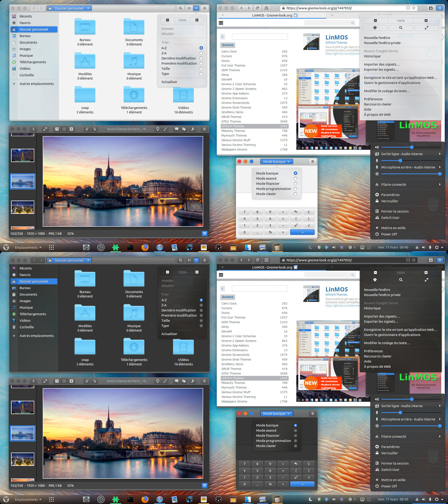
Task: Click the find magnifier icon in dark-theme browser menu
Action: tap(401, 280)
